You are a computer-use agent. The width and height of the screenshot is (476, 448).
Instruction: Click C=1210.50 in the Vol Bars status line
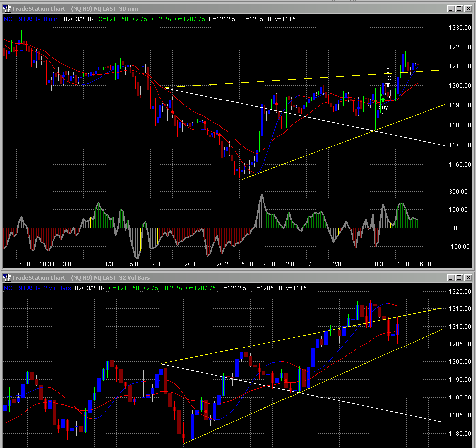point(124,288)
